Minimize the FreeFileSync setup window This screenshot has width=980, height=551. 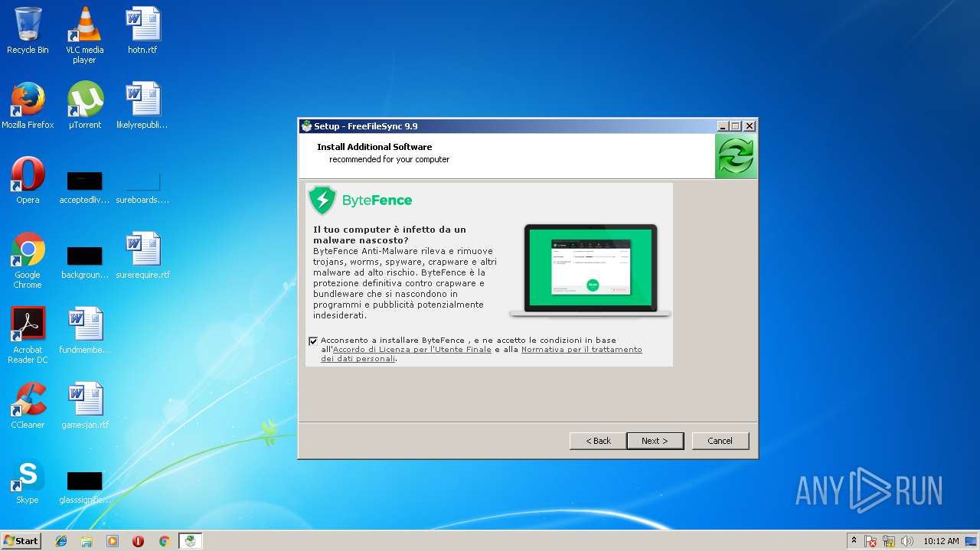pyautogui.click(x=723, y=126)
